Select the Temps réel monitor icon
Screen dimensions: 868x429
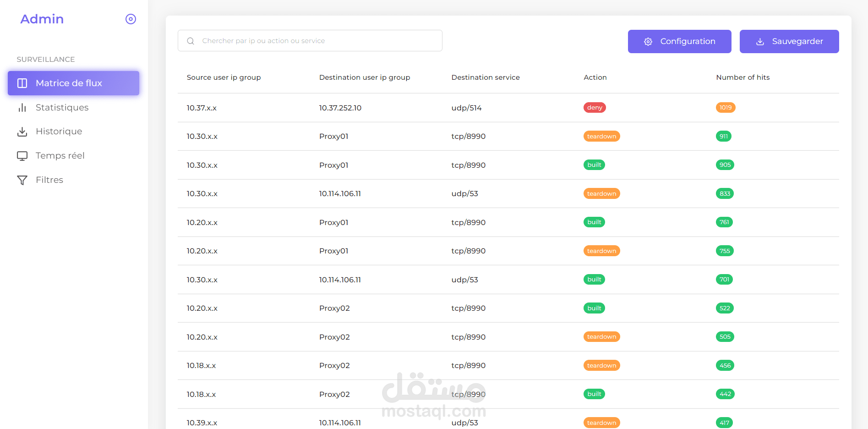point(22,155)
